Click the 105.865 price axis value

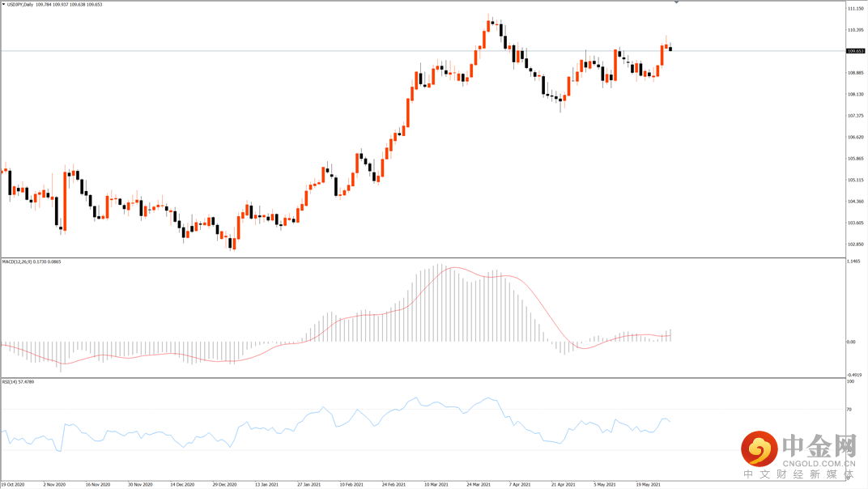tap(855, 159)
